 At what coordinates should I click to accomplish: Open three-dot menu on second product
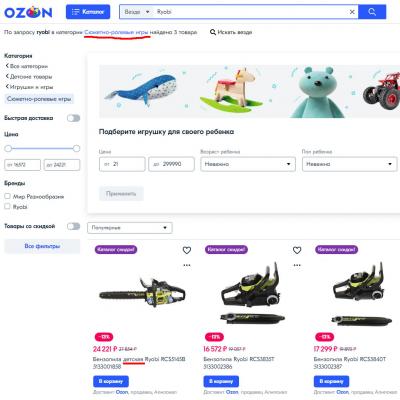[x=297, y=265]
